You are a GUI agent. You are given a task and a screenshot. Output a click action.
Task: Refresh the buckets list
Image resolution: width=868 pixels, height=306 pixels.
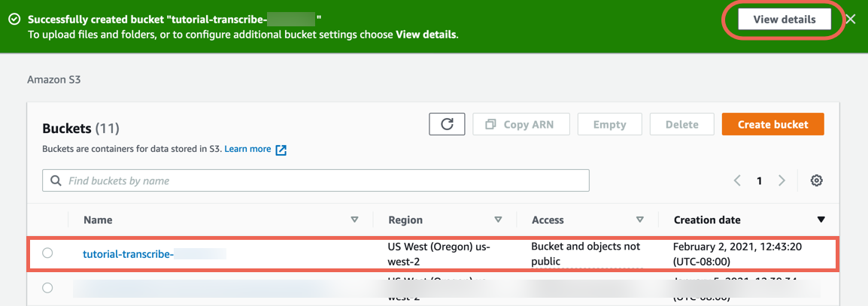(447, 125)
